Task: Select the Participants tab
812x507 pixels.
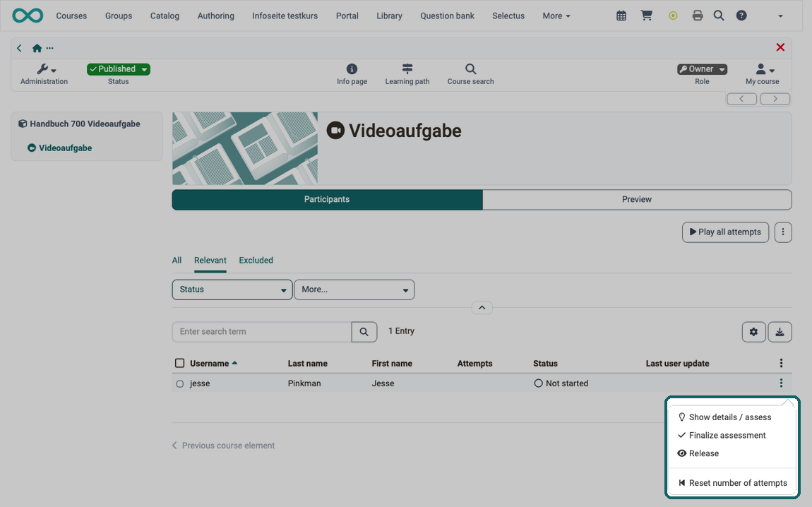Action: (x=327, y=199)
